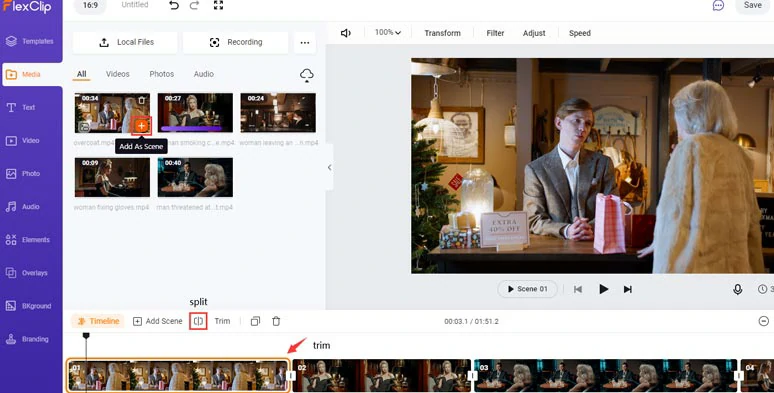The height and width of the screenshot is (393, 774).
Task: Mute the clip with speaker icon
Action: coord(346,33)
